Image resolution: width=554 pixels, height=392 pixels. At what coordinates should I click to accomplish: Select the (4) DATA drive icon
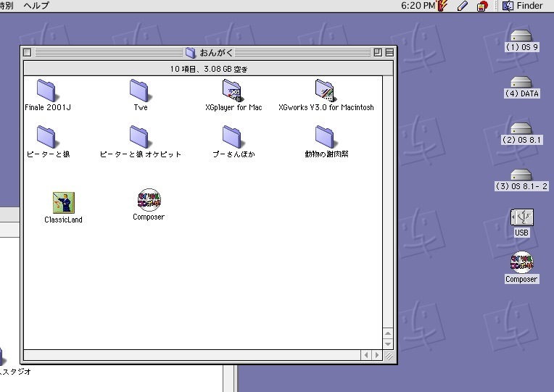pyautogui.click(x=521, y=82)
